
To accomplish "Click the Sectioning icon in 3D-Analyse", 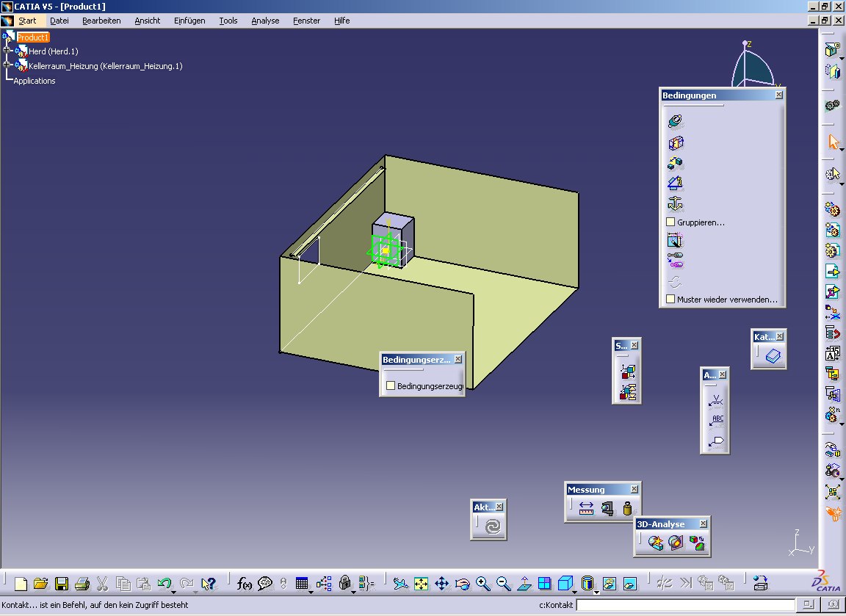I will 676,543.
